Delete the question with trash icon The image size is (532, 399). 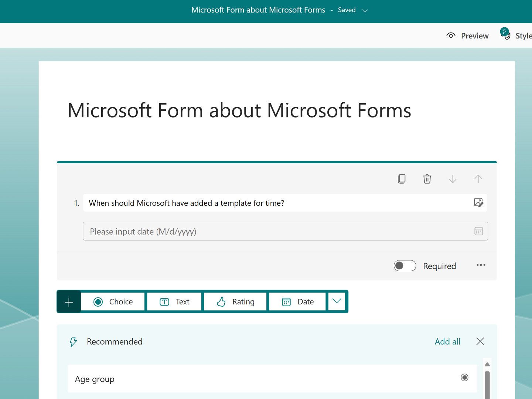coord(427,179)
